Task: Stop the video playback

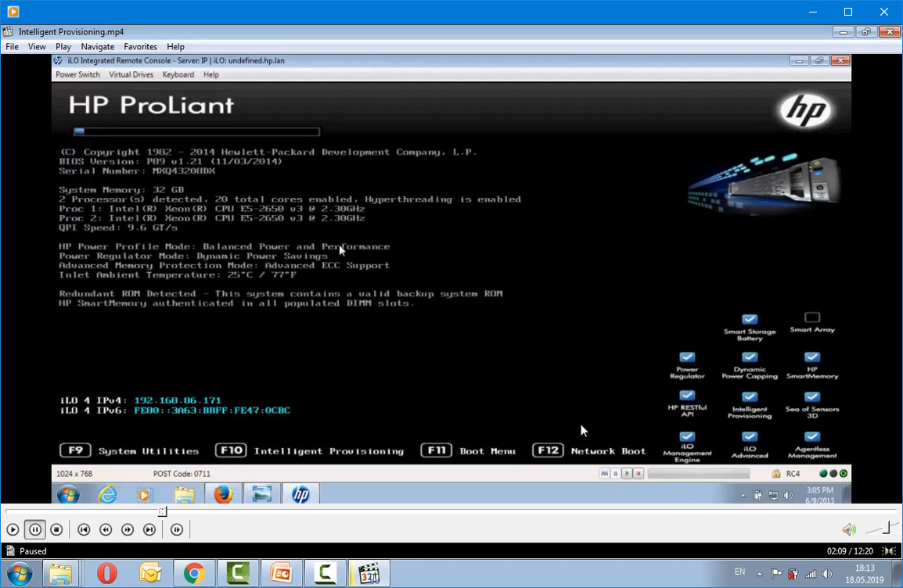Action: coord(56,529)
